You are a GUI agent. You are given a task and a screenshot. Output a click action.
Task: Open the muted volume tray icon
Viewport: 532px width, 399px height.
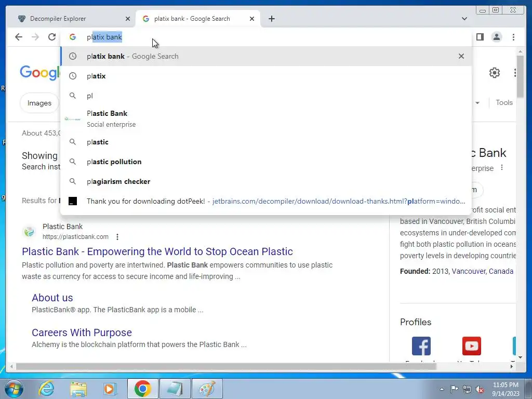click(x=480, y=389)
